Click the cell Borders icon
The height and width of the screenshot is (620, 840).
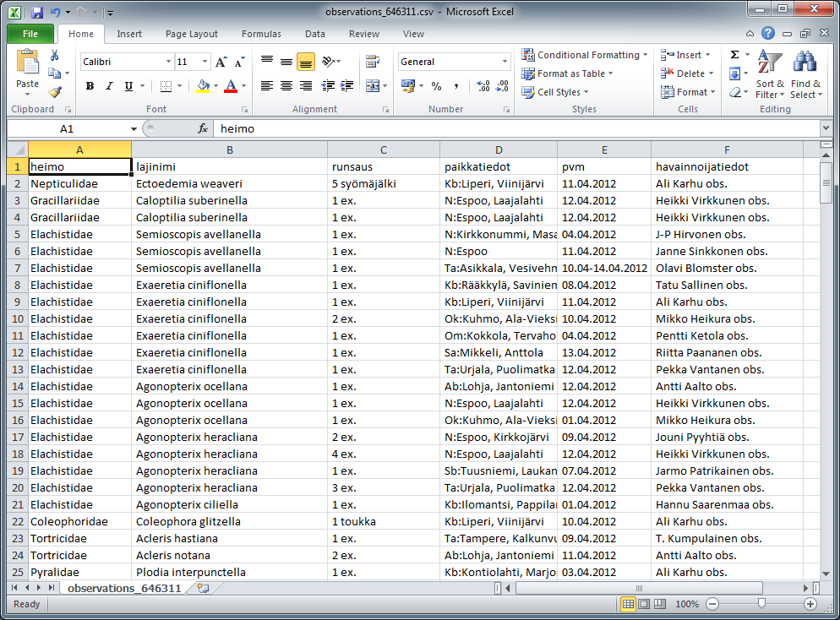point(166,86)
